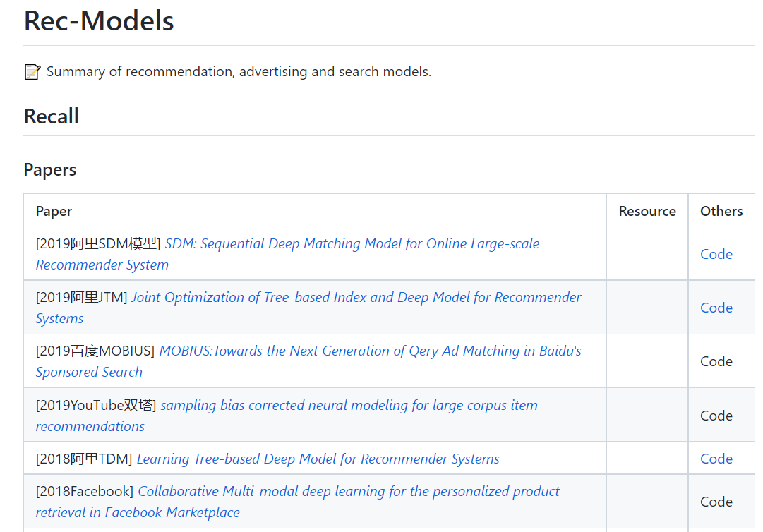Click the [2019阿里JTM] label text
Image resolution: width=763 pixels, height=532 pixels.
pos(81,297)
